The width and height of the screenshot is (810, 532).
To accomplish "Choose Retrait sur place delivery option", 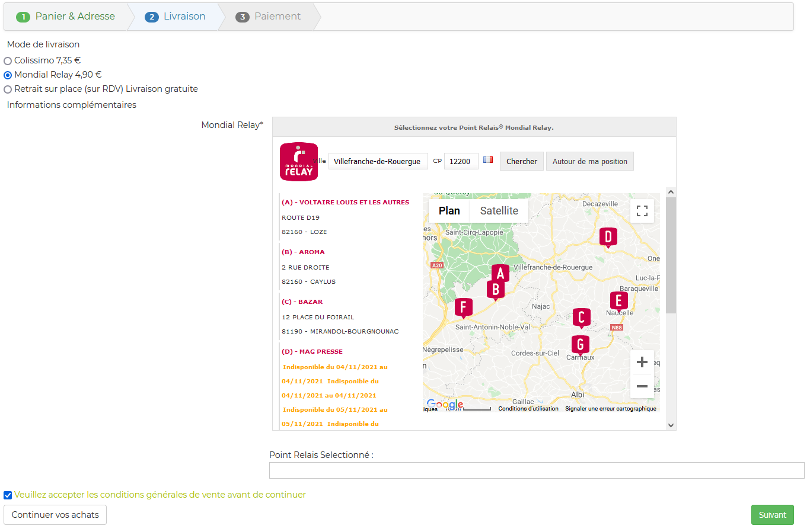I will click(8, 89).
